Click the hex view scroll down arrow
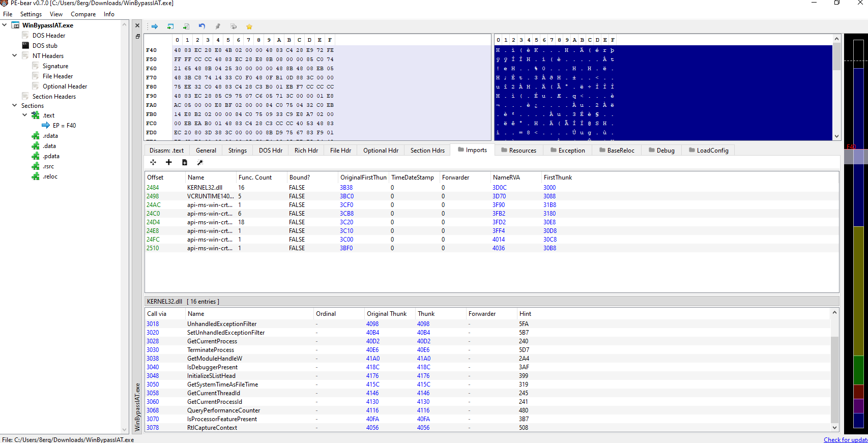 pos(836,136)
